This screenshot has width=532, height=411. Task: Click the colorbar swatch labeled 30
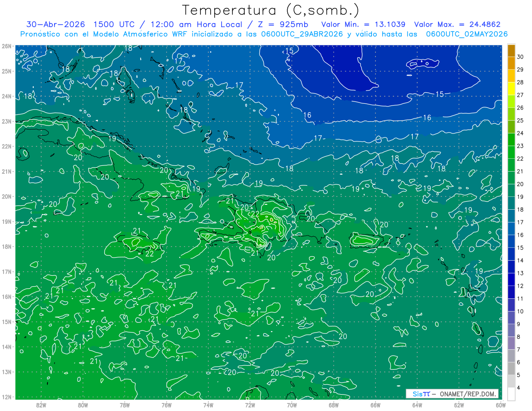[511, 51]
